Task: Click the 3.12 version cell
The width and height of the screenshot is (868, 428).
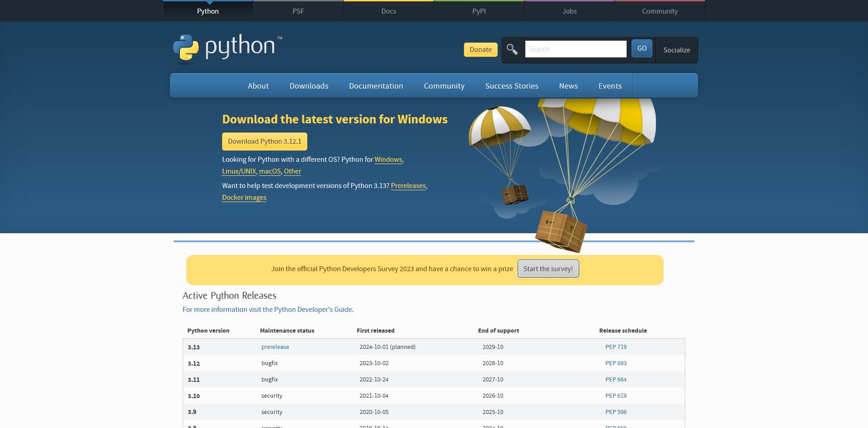Action: click(194, 363)
